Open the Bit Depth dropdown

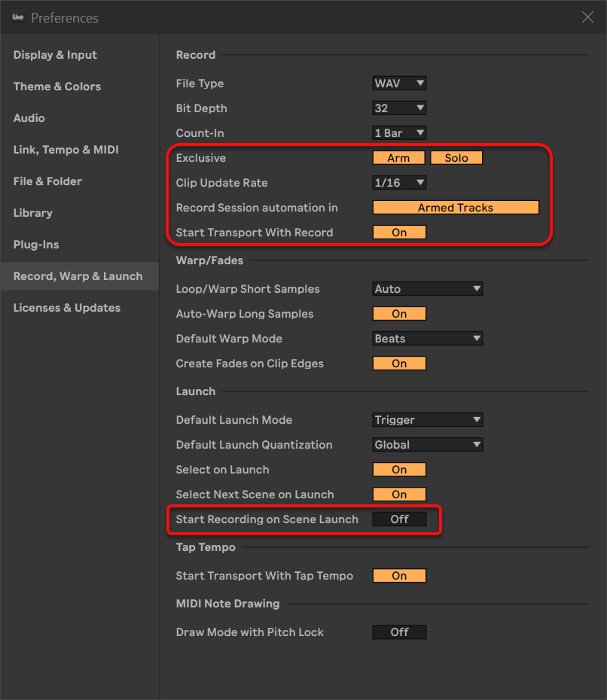pyautogui.click(x=399, y=108)
